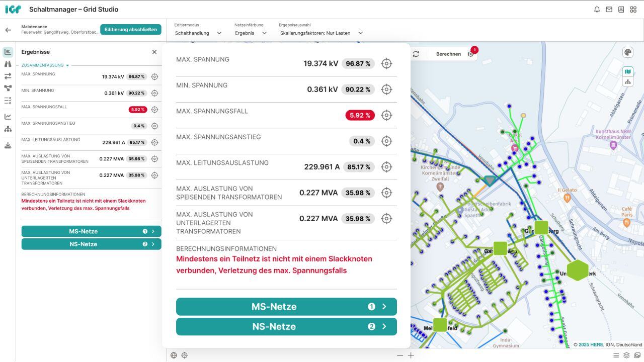644x362 pixels.
Task: Open the checklist sidebar icon
Action: [8, 101]
